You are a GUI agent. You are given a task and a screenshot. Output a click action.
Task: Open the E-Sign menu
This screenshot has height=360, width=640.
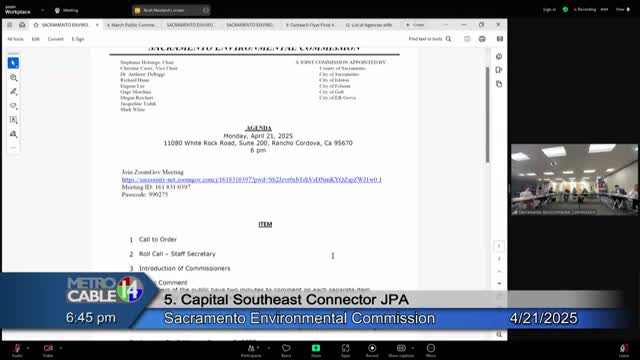[78, 39]
